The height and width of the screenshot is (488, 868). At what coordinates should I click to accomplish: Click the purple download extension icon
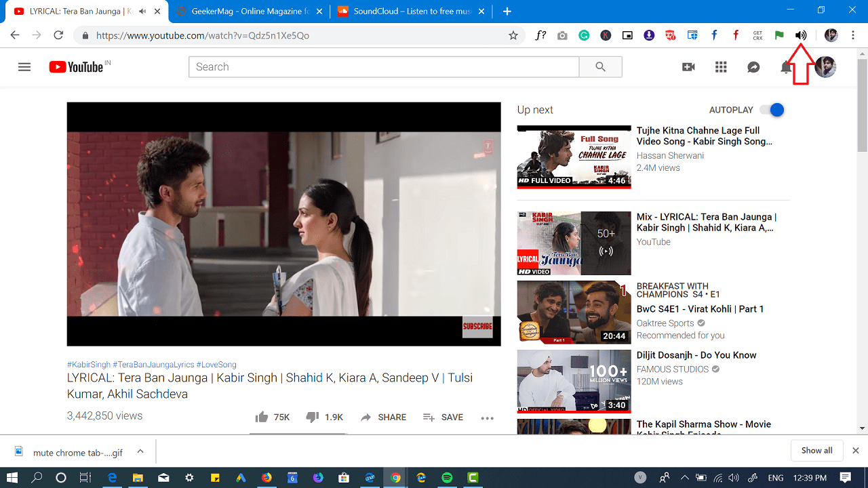tap(649, 35)
